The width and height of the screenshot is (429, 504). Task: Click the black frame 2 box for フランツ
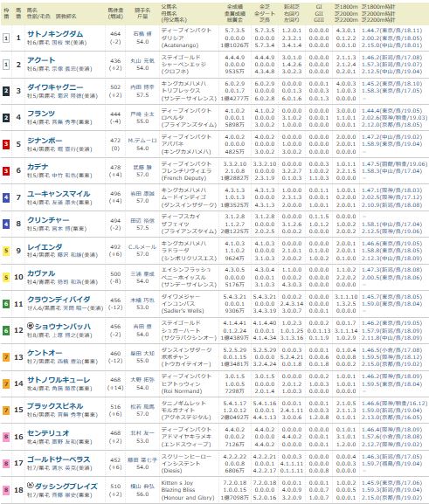(6, 118)
